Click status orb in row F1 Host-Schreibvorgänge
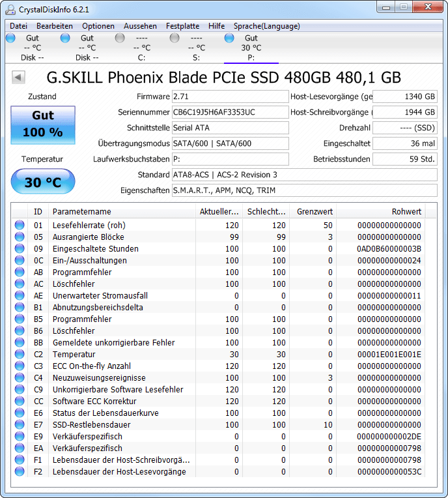The image size is (448, 498). pos(20,460)
